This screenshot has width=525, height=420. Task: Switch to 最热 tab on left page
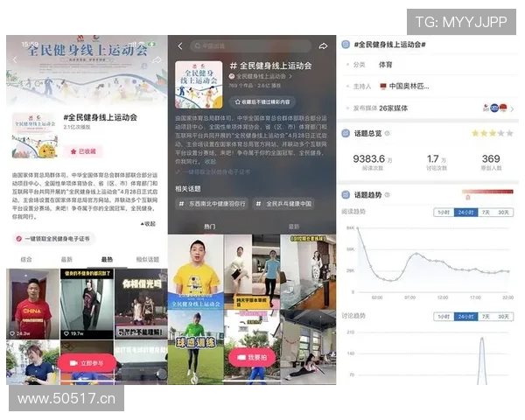pos(107,259)
